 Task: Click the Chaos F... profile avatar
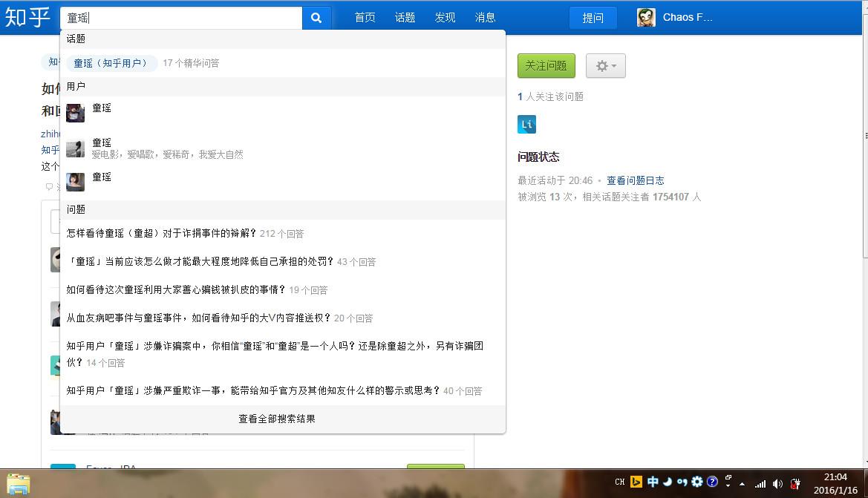(646, 18)
